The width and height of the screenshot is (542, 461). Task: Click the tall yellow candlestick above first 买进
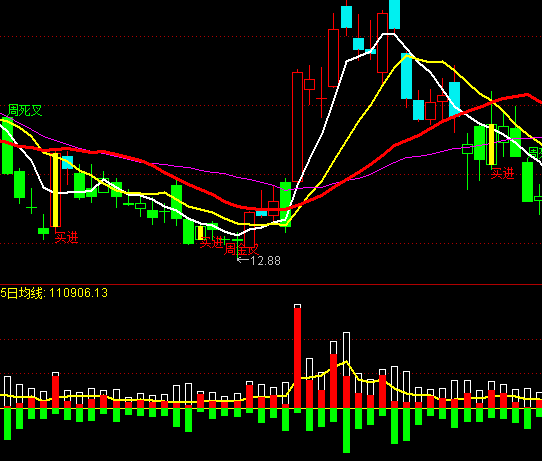(x=55, y=190)
